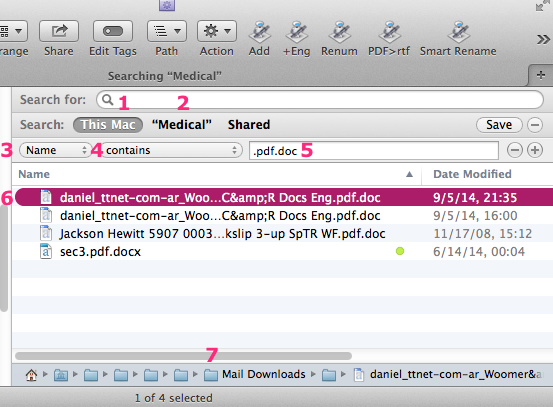Select the Shared search scope
Image resolution: width=553 pixels, height=407 pixels.
pyautogui.click(x=249, y=125)
